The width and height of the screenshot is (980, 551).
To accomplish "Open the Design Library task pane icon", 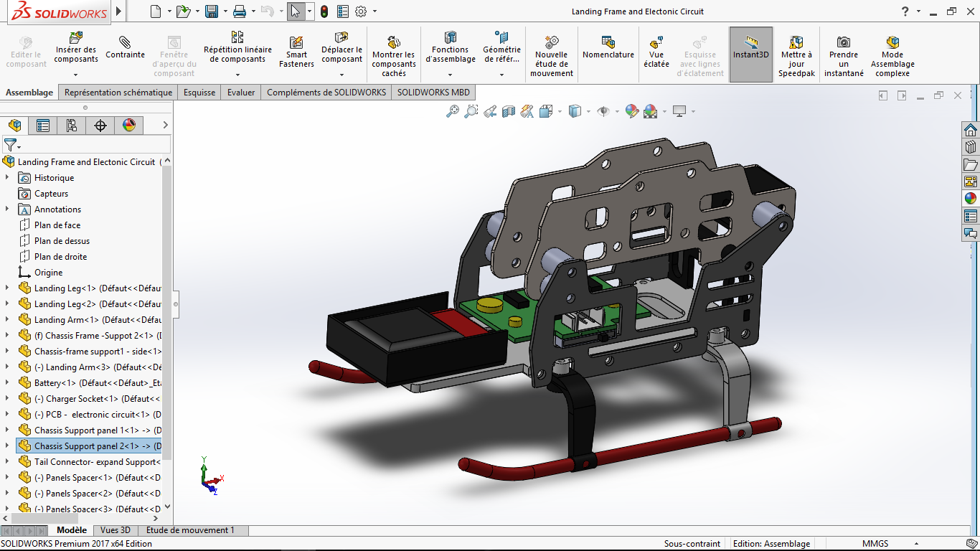I will 971,147.
